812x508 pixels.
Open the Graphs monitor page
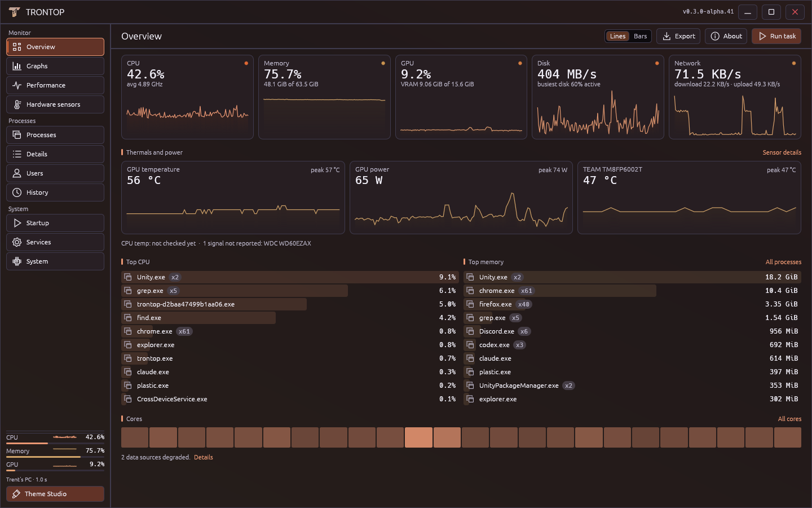pyautogui.click(x=55, y=66)
